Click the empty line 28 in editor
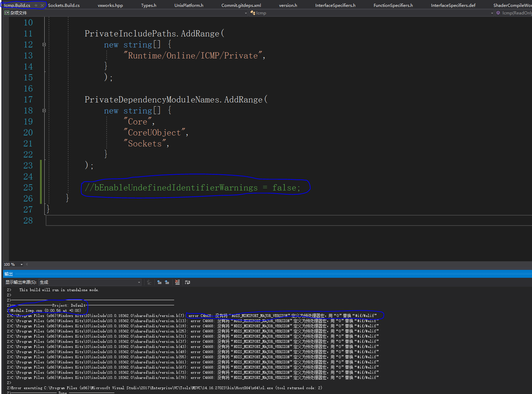 coord(288,220)
